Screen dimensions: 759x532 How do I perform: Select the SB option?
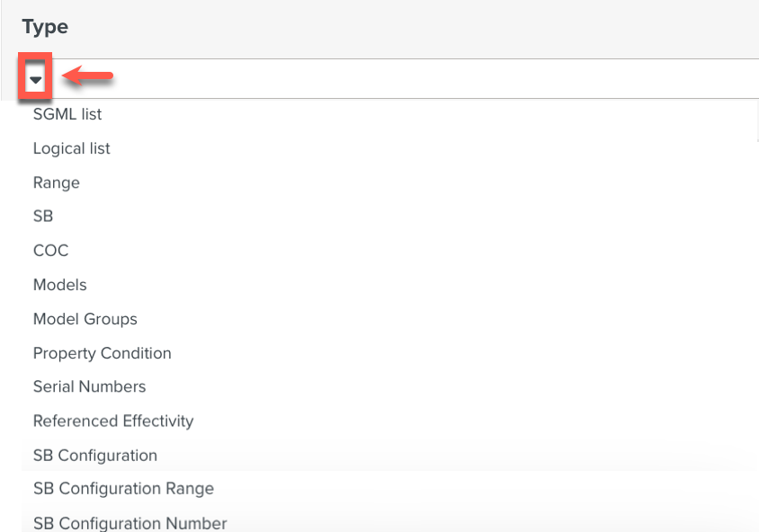[x=42, y=216]
